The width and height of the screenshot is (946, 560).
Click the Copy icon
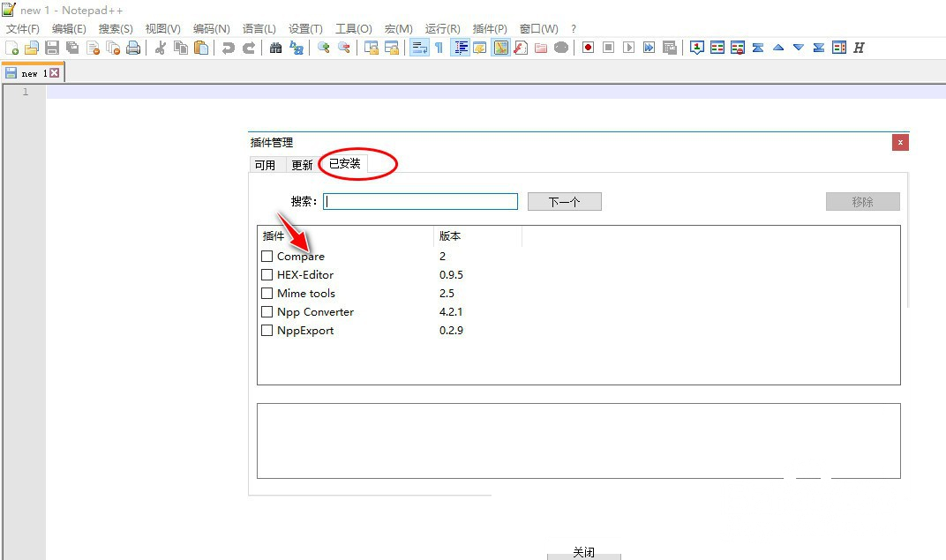(x=180, y=48)
